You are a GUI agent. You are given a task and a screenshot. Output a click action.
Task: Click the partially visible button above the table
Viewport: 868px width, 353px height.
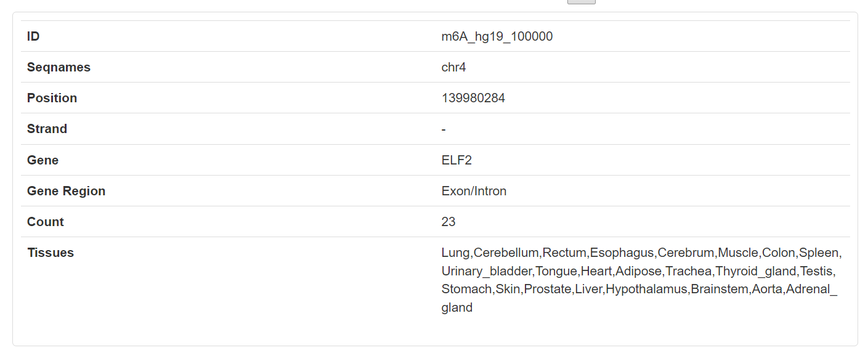(581, 2)
